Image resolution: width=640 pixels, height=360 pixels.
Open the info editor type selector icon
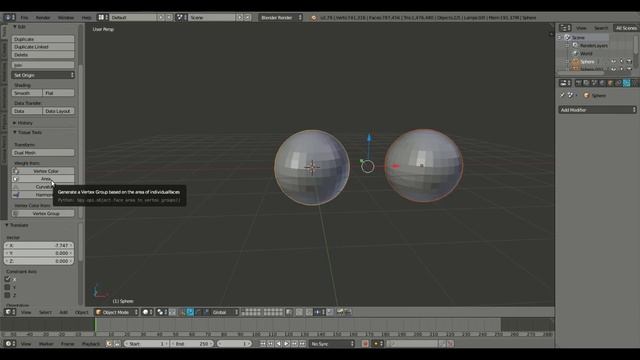[9, 18]
